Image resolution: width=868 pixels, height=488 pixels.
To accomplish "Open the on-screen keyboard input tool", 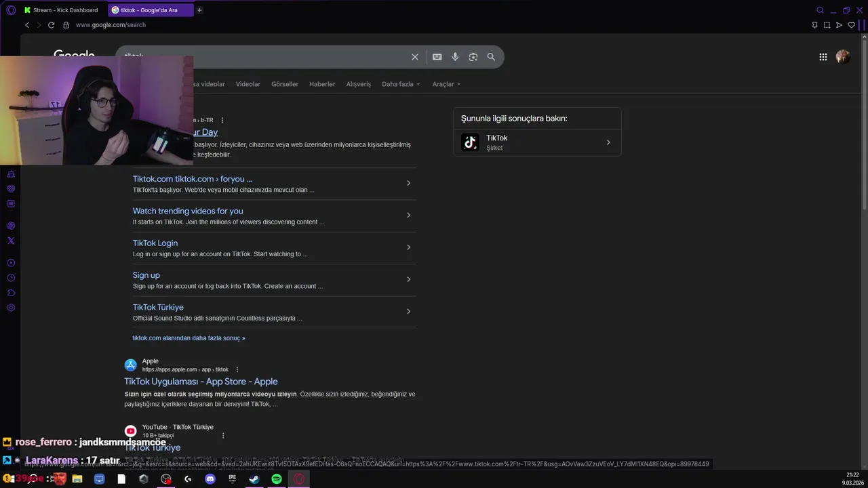I will tap(437, 57).
